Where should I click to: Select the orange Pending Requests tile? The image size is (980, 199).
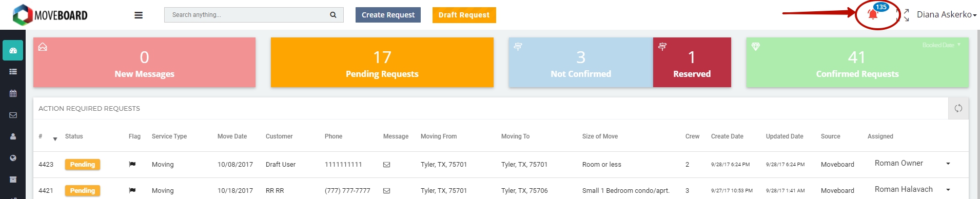[x=382, y=62]
